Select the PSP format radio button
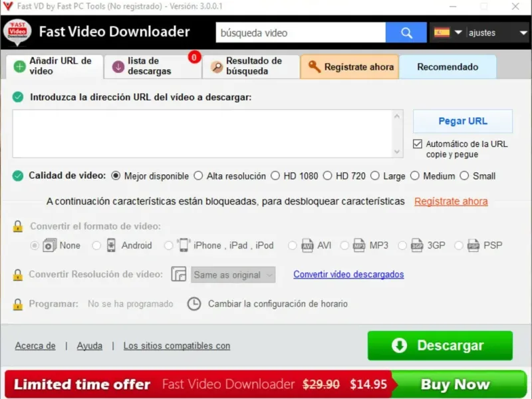 458,245
